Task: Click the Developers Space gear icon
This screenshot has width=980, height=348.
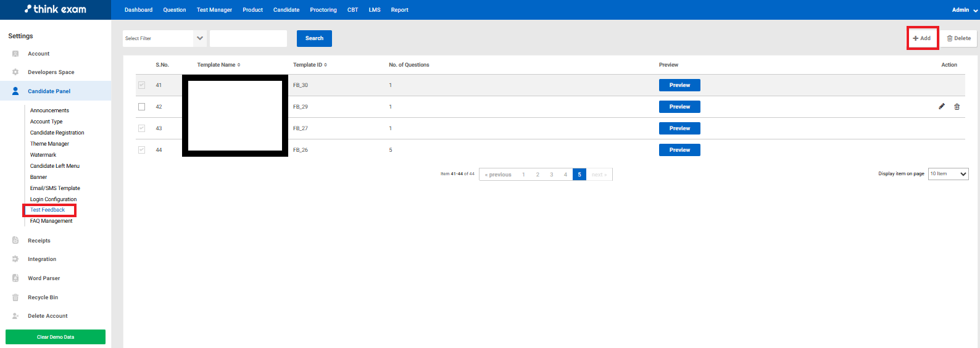Action: pos(15,72)
